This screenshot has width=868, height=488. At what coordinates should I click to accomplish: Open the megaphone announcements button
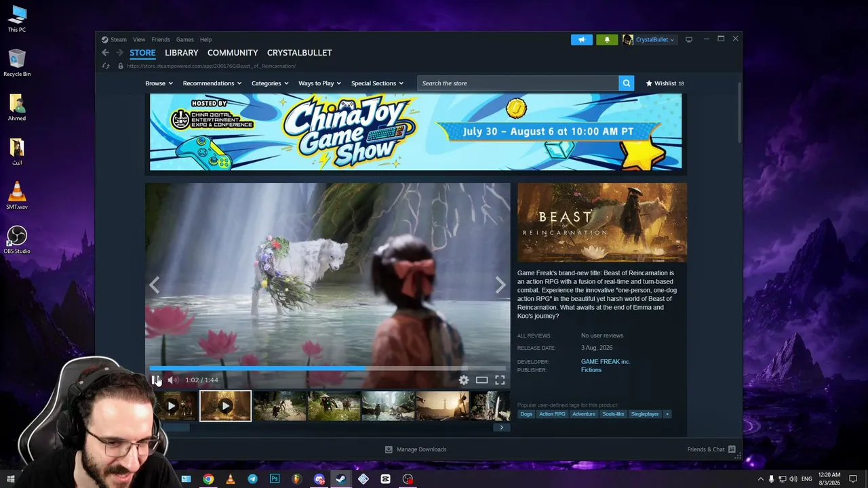tap(582, 39)
